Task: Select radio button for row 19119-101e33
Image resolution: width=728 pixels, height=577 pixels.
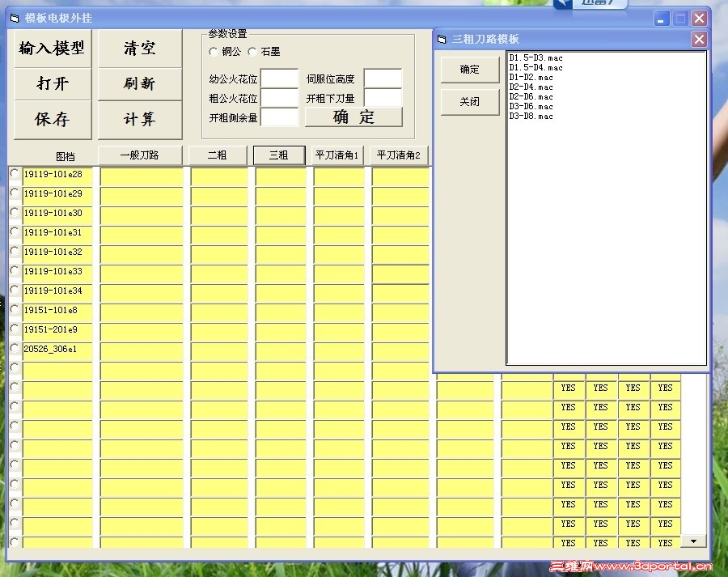Action: (x=15, y=271)
